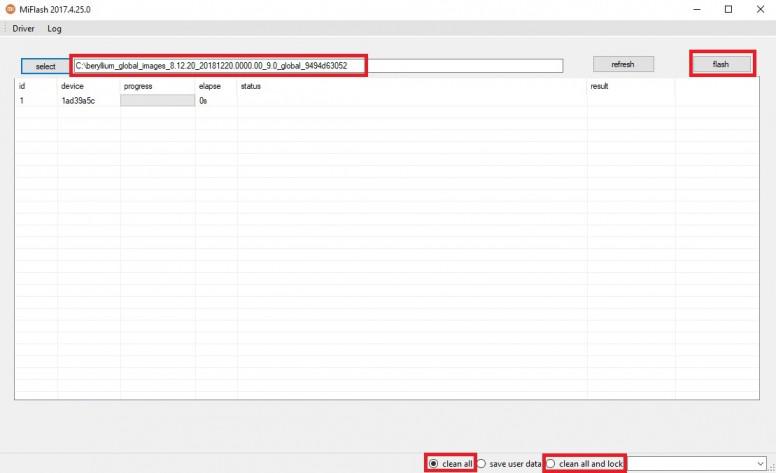
Task: Click the device column header
Action: pyautogui.click(x=72, y=86)
